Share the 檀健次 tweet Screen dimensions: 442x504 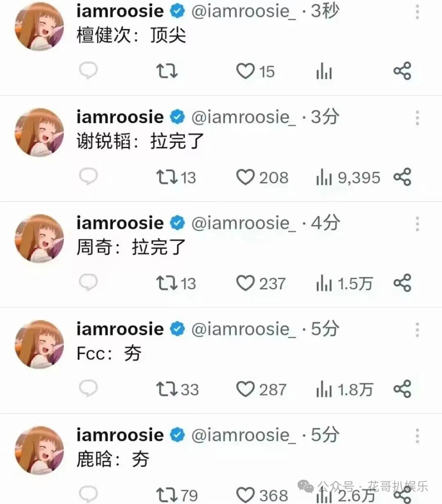[x=402, y=71]
